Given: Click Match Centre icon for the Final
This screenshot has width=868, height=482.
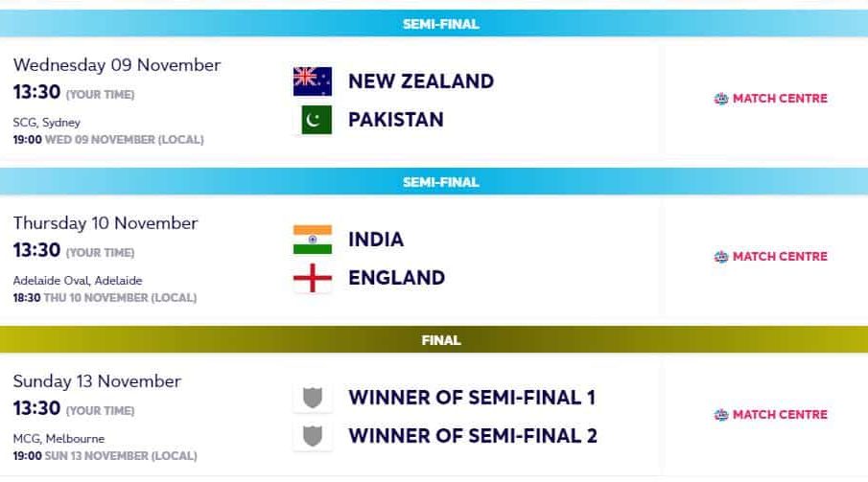Looking at the screenshot, I should (x=721, y=415).
